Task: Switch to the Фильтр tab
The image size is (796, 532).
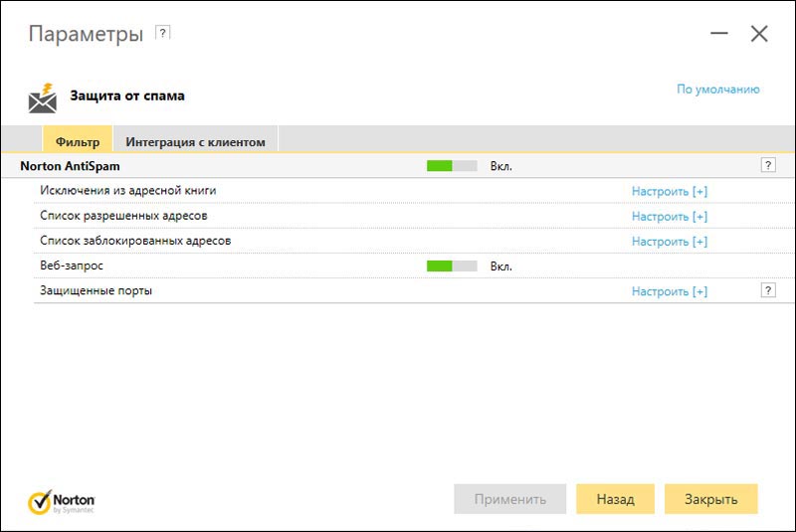Action: coord(78,139)
